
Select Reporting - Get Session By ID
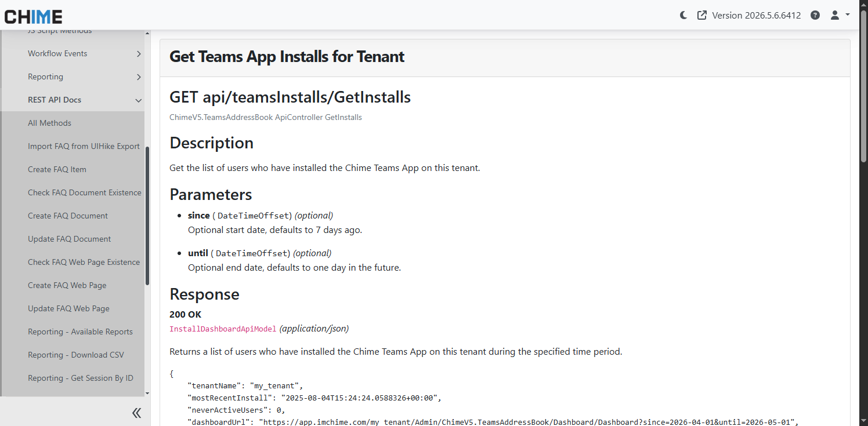(81, 378)
